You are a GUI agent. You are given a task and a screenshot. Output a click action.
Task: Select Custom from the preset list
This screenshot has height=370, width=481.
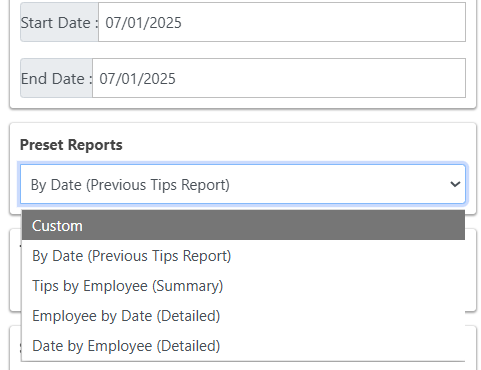[243, 225]
